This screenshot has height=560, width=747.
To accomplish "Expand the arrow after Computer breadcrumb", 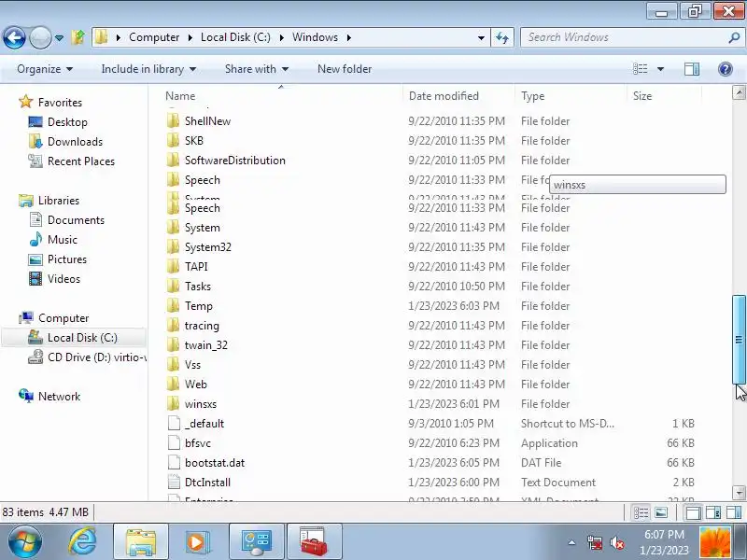I will [x=190, y=37].
